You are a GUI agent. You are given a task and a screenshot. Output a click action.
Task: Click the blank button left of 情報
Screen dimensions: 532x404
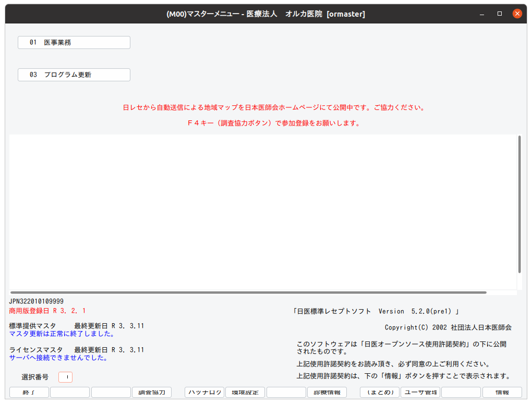coord(461,392)
